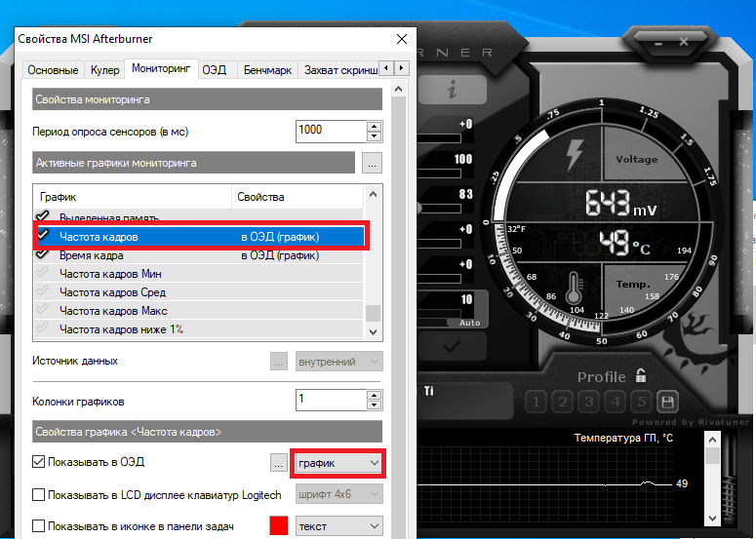Enable the Частота кадров Макс graph
Image resolution: width=756 pixels, height=539 pixels.
click(43, 310)
